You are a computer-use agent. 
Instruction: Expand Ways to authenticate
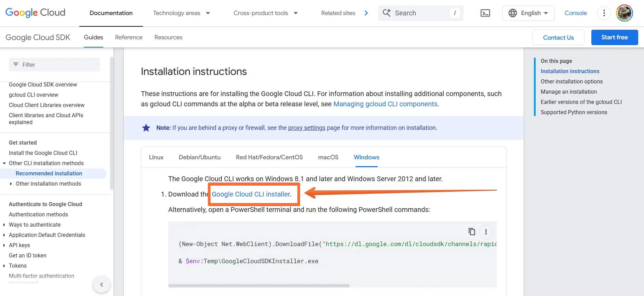click(4, 225)
